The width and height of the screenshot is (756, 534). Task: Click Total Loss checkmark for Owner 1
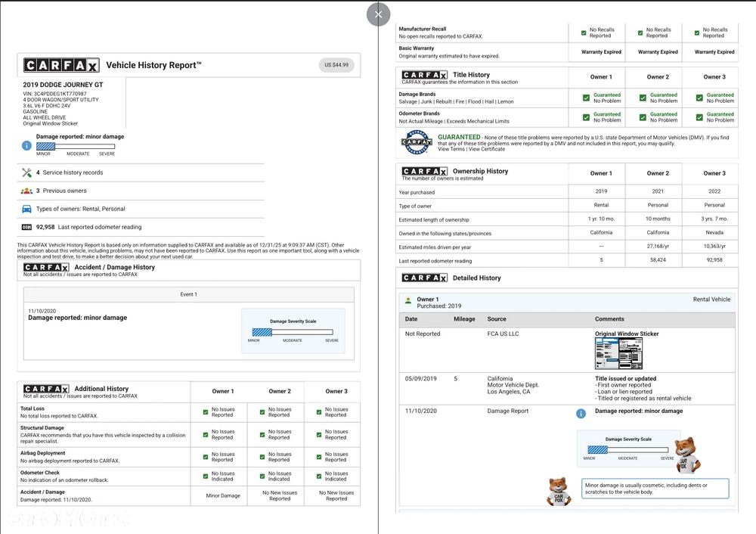point(206,412)
